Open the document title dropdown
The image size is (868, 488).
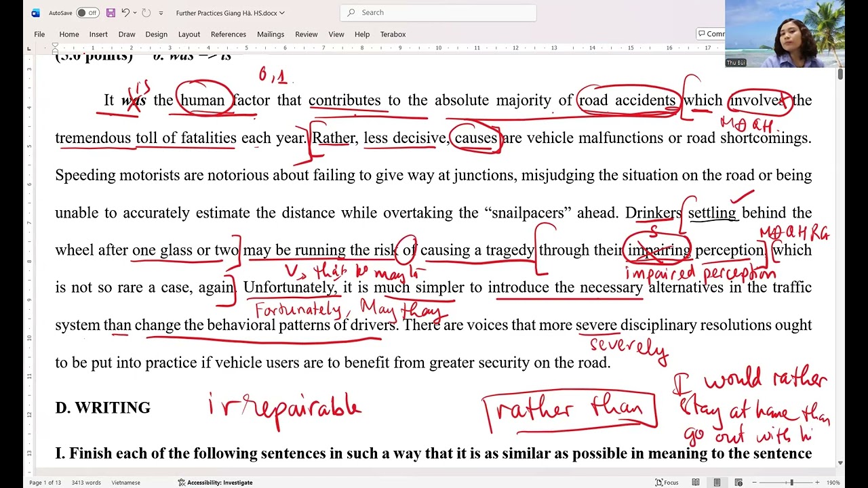pos(282,13)
